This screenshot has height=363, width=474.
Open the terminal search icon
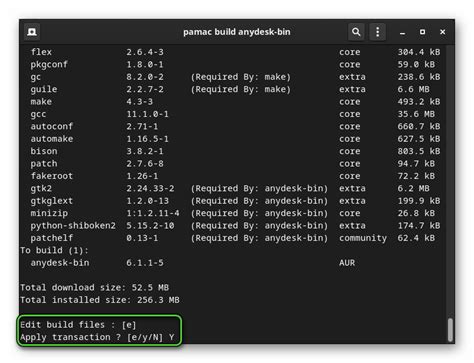[356, 32]
